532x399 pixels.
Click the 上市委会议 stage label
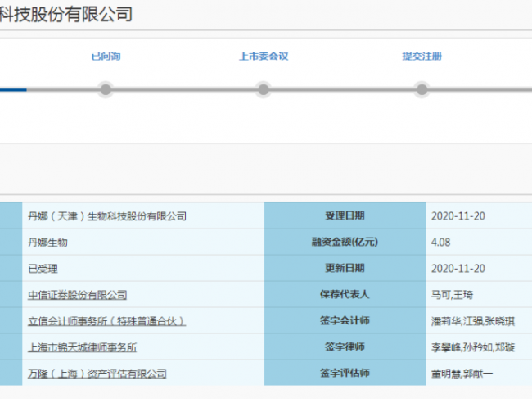click(264, 56)
